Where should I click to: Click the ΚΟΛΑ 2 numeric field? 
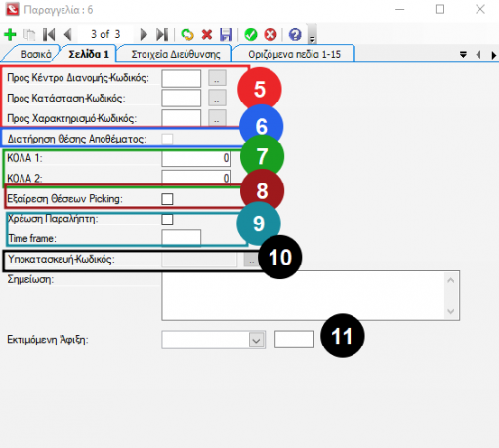coord(196,178)
